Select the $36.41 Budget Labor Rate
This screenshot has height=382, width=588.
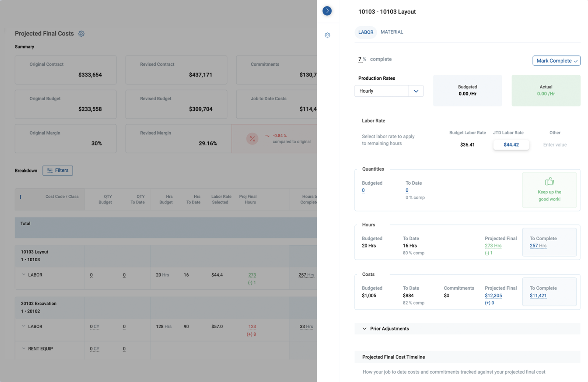[x=467, y=145]
